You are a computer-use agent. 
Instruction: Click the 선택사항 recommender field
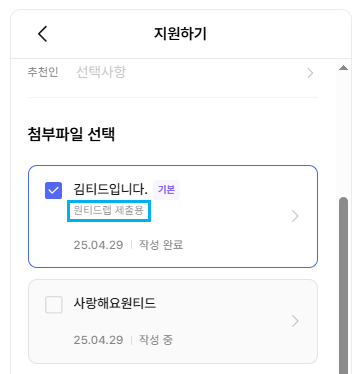101,72
